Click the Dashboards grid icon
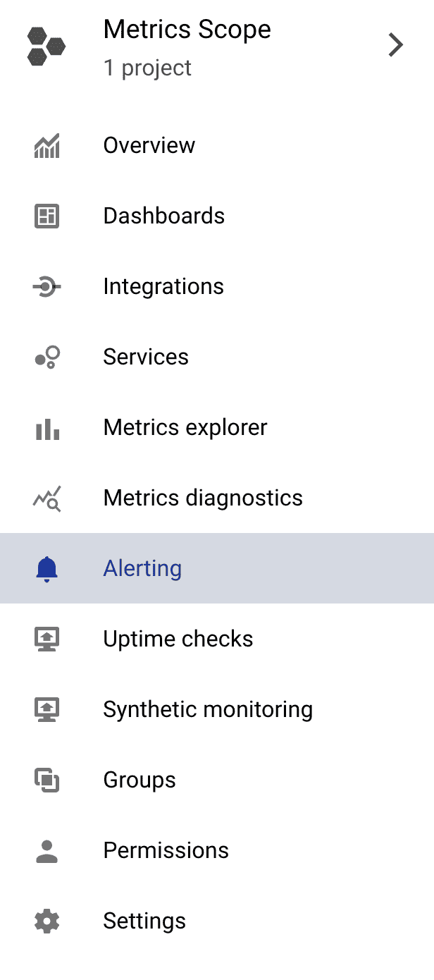Screen dimensions: 434x980 (x=46, y=216)
